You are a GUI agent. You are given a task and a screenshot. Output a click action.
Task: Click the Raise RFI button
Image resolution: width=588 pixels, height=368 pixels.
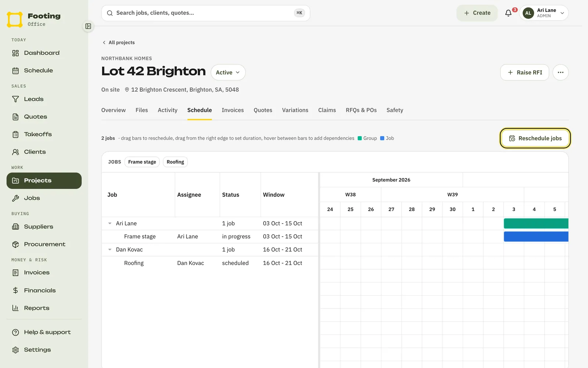524,72
